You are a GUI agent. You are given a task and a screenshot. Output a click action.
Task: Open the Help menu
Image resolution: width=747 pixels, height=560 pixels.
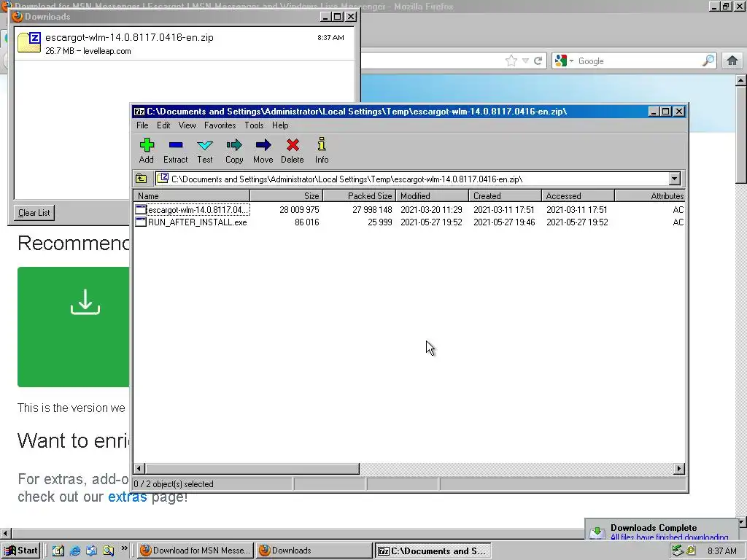click(280, 125)
